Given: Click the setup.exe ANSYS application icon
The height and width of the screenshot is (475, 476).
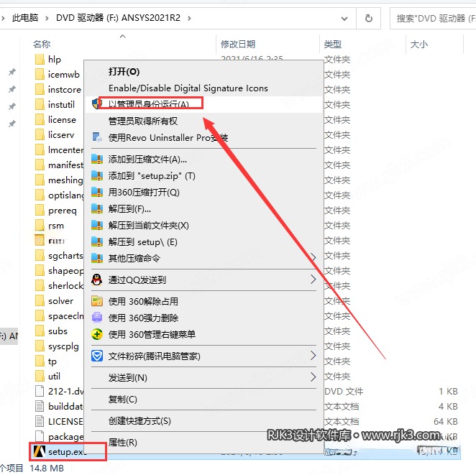Looking at the screenshot, I should (40, 451).
